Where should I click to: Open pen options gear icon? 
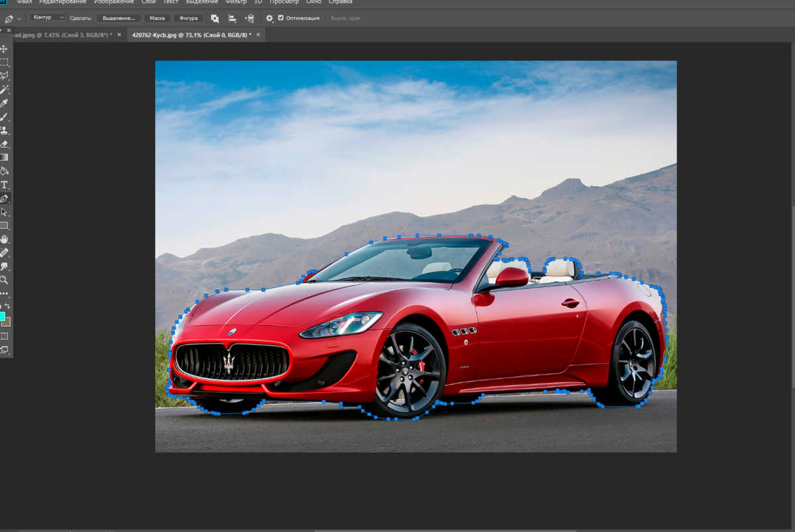(269, 18)
